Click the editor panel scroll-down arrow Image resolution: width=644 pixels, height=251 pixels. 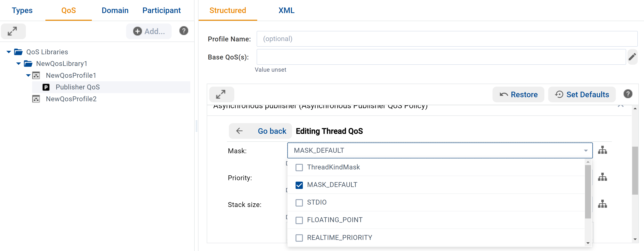635,239
